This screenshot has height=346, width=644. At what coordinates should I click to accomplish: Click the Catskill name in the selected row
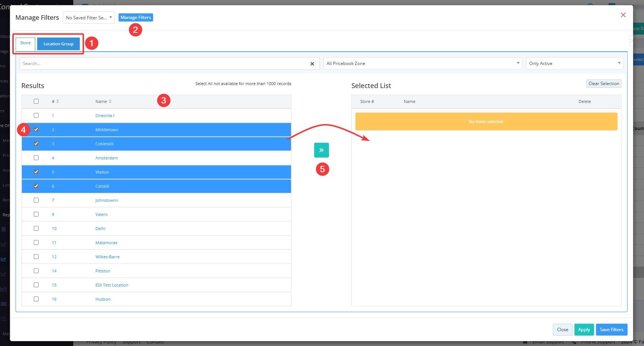[x=102, y=186]
